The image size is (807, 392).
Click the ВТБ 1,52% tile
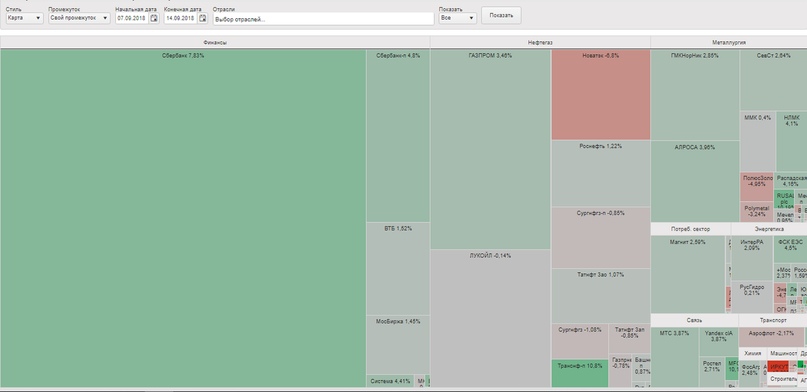398,269
